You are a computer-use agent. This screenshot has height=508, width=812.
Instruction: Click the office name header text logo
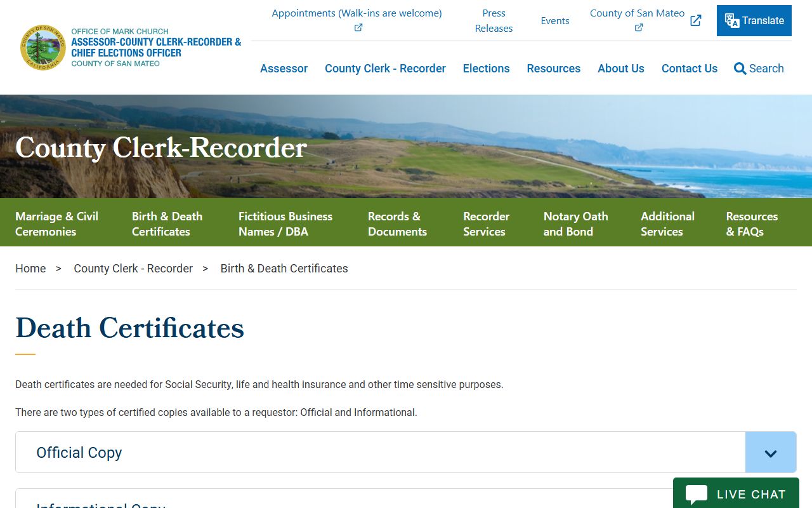(156, 48)
